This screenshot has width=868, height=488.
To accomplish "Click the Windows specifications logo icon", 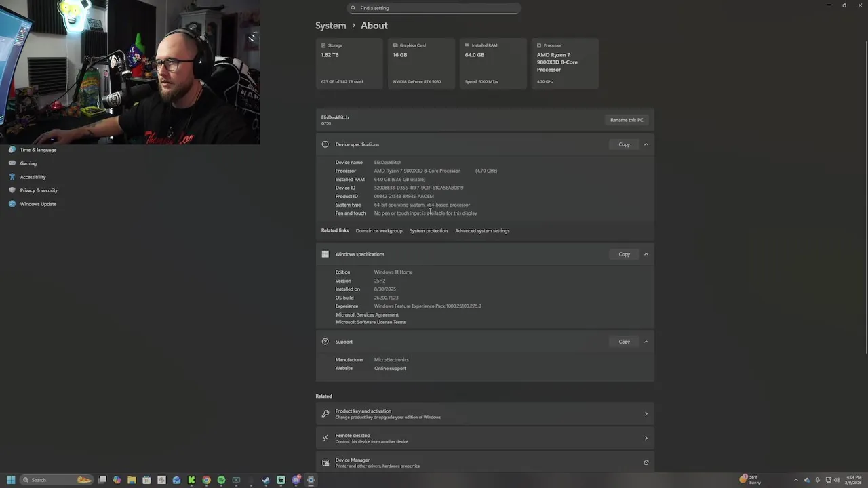I will 325,254.
